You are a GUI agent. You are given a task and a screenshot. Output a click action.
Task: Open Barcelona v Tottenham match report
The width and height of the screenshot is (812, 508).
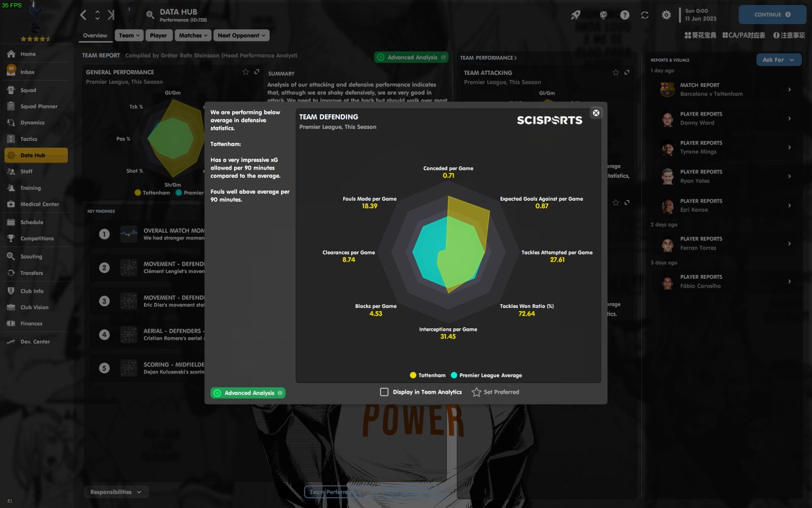(x=726, y=90)
